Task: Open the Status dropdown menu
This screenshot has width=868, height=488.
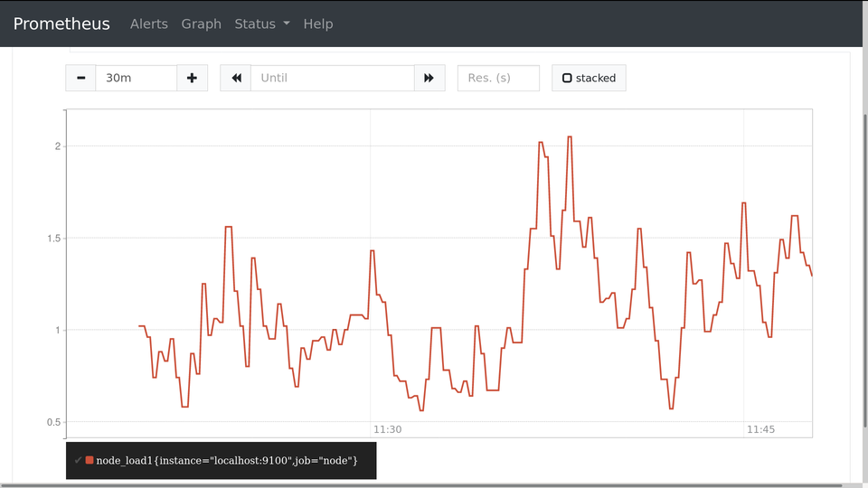Action: tap(255, 23)
